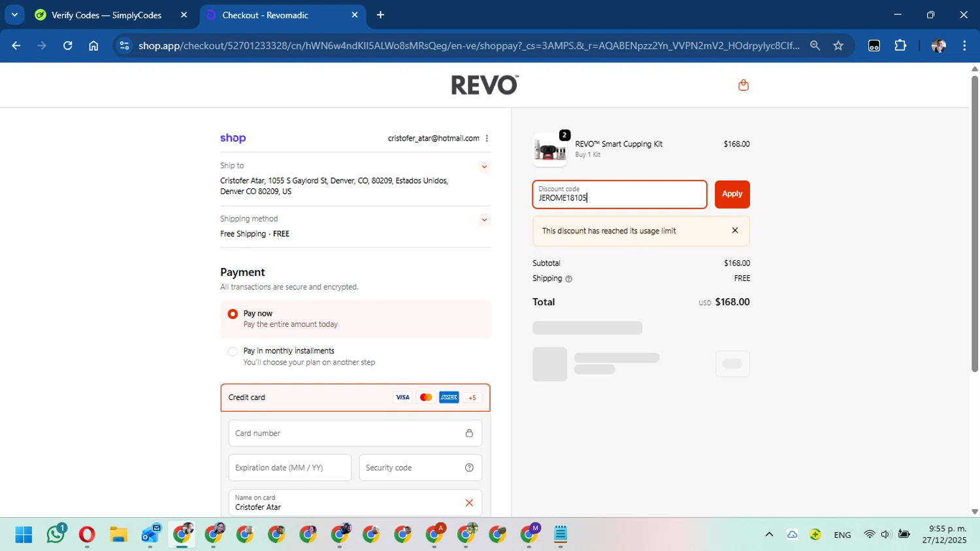
Task: Open the ENG language indicator
Action: point(842,535)
